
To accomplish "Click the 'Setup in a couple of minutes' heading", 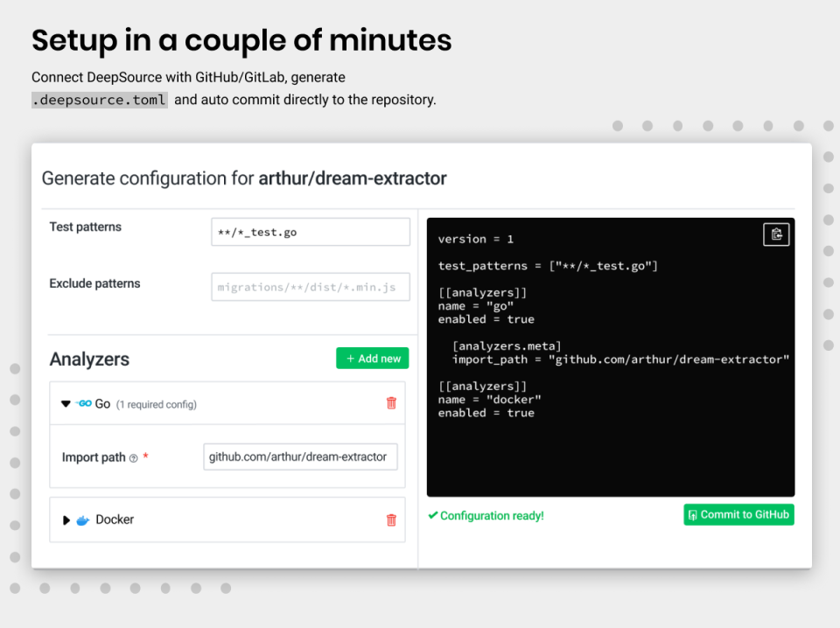I will [241, 40].
